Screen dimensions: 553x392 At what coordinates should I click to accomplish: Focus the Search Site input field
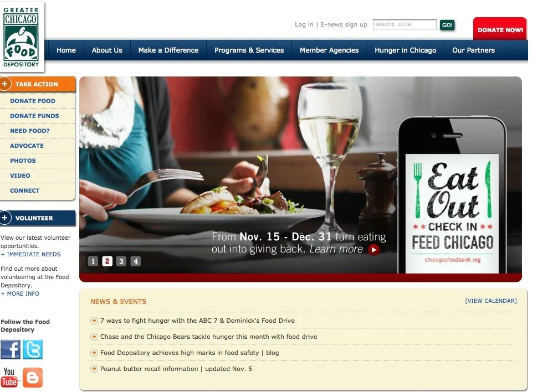[404, 24]
